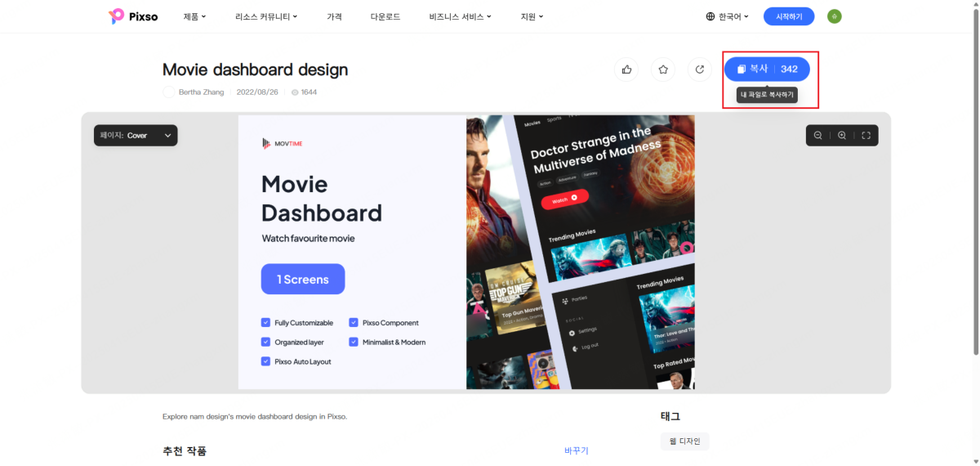The width and height of the screenshot is (980, 466).
Task: Select the 웹 디자인 tag
Action: 684,441
